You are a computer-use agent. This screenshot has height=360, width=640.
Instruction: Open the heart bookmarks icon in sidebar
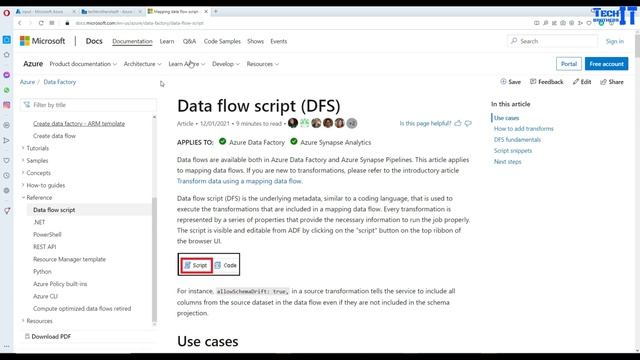click(x=7, y=161)
